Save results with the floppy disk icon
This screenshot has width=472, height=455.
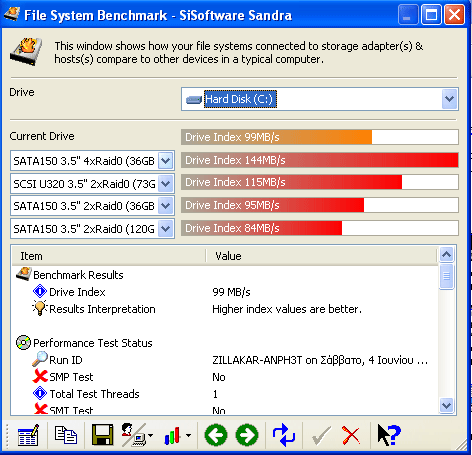(x=102, y=435)
